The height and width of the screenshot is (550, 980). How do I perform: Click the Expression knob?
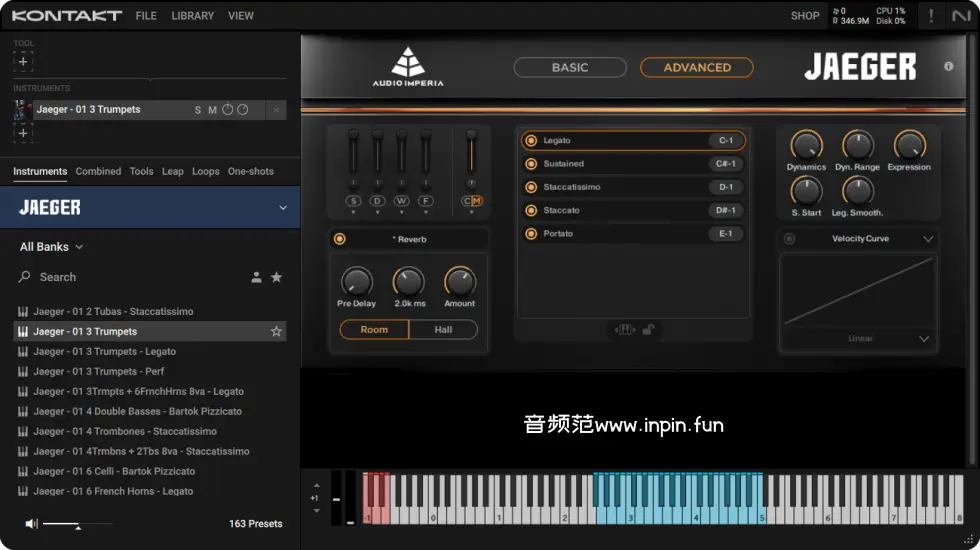pyautogui.click(x=909, y=145)
